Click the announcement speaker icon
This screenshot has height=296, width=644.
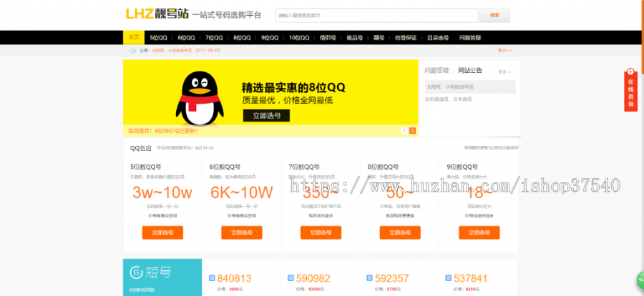[x=132, y=51]
